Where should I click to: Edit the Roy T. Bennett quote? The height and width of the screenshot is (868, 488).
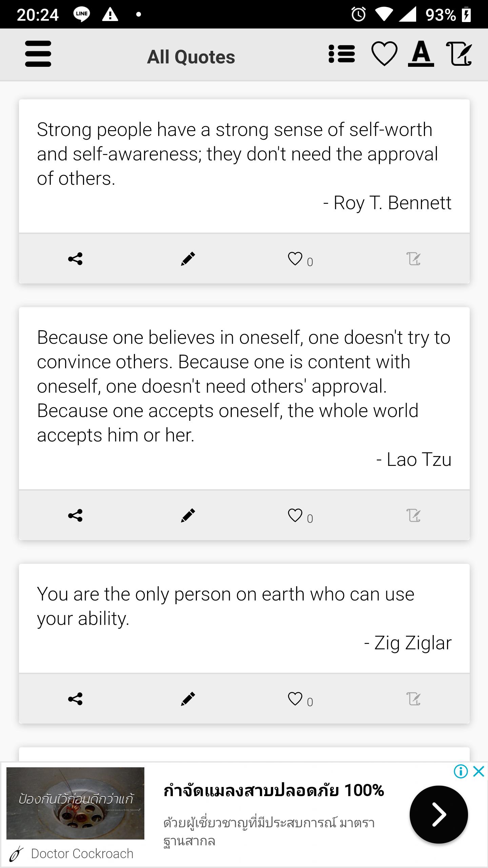(x=188, y=259)
